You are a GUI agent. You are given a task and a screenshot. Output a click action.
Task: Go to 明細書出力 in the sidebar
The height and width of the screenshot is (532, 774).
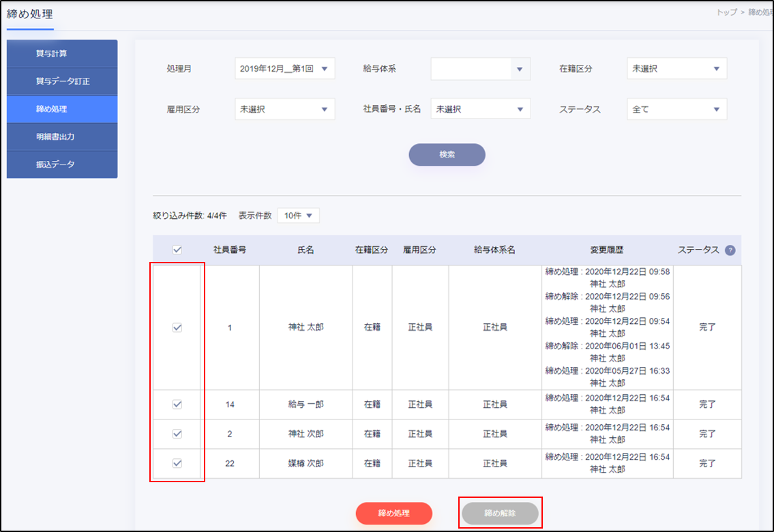62,136
